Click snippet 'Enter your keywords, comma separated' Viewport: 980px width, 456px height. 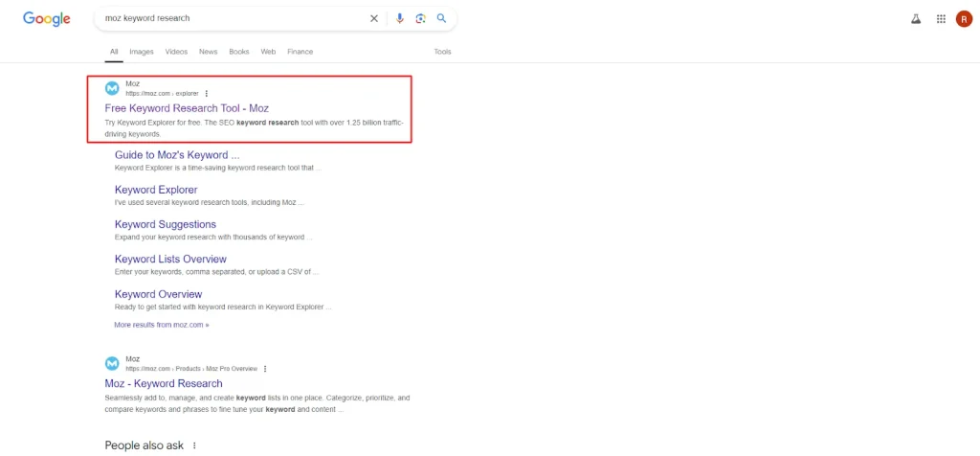pyautogui.click(x=217, y=272)
